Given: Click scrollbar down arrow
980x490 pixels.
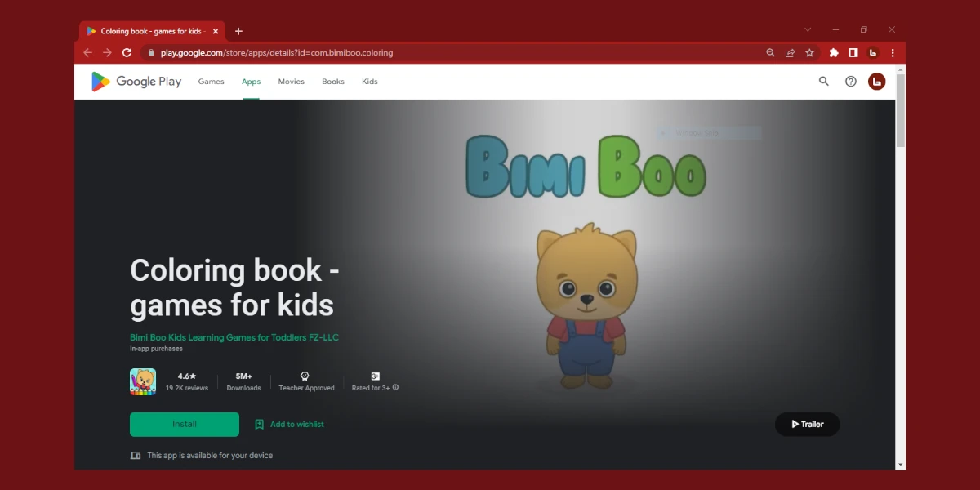Looking at the screenshot, I should 901,465.
